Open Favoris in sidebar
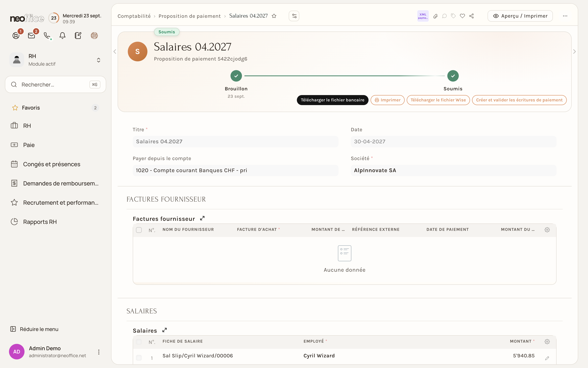Image resolution: width=588 pixels, height=368 pixels. tap(55, 108)
